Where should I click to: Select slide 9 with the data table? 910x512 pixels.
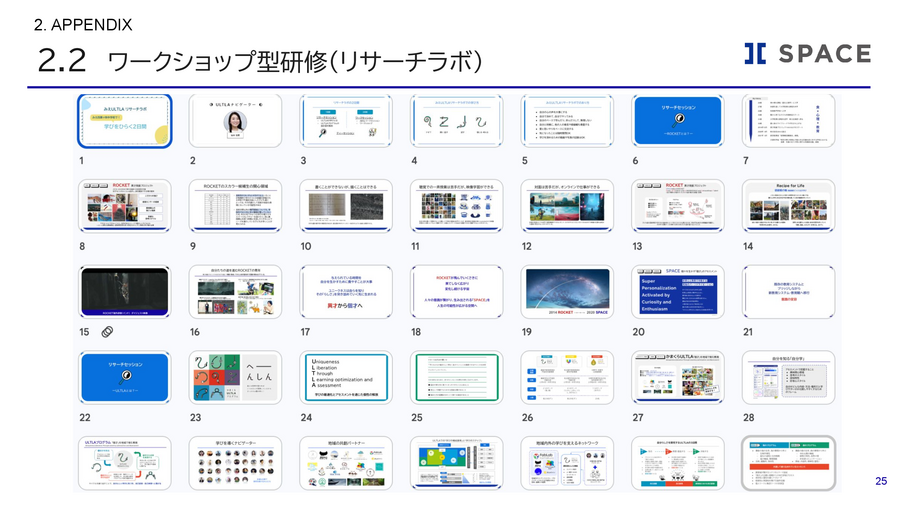click(235, 207)
